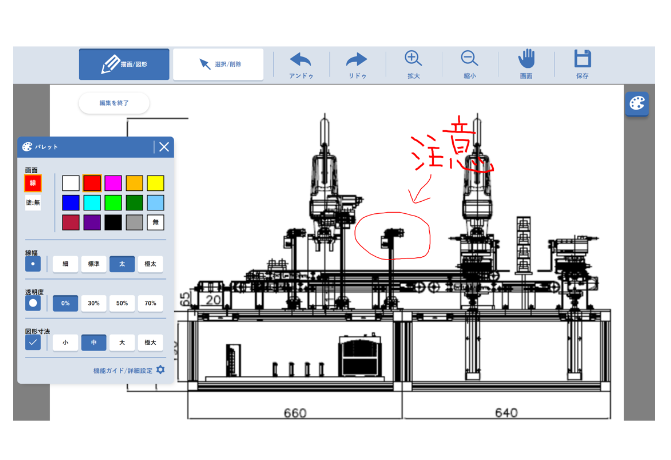Screen dimensions: 671x460
Task: Set transparency to 50%
Action: [122, 302]
